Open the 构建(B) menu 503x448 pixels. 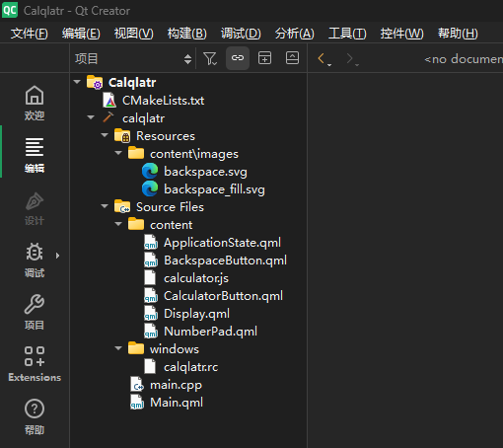(x=186, y=34)
